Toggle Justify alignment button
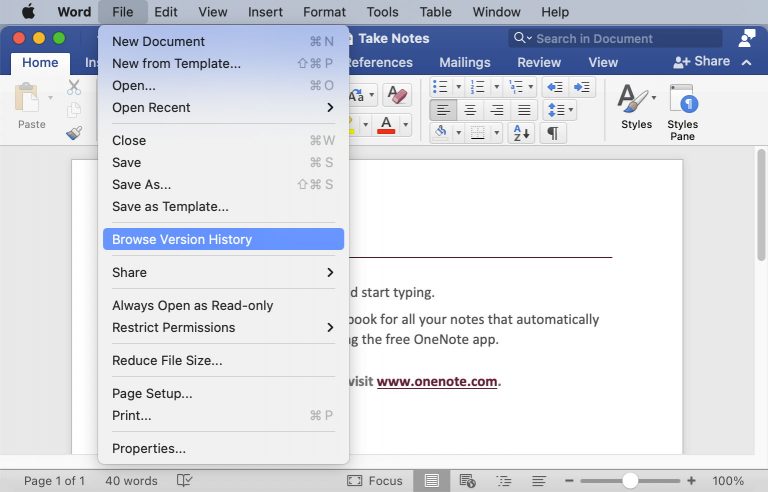Screen dimensions: 768x492 (524, 110)
